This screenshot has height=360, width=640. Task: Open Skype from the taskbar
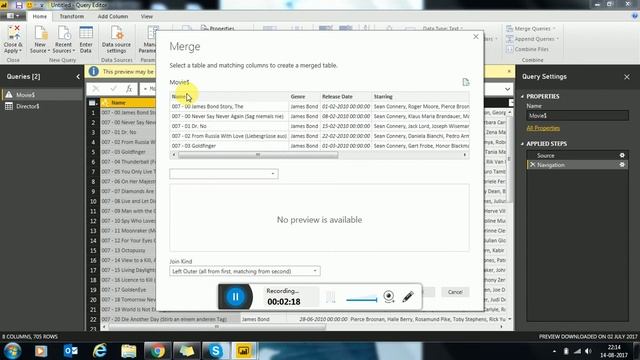point(215,351)
